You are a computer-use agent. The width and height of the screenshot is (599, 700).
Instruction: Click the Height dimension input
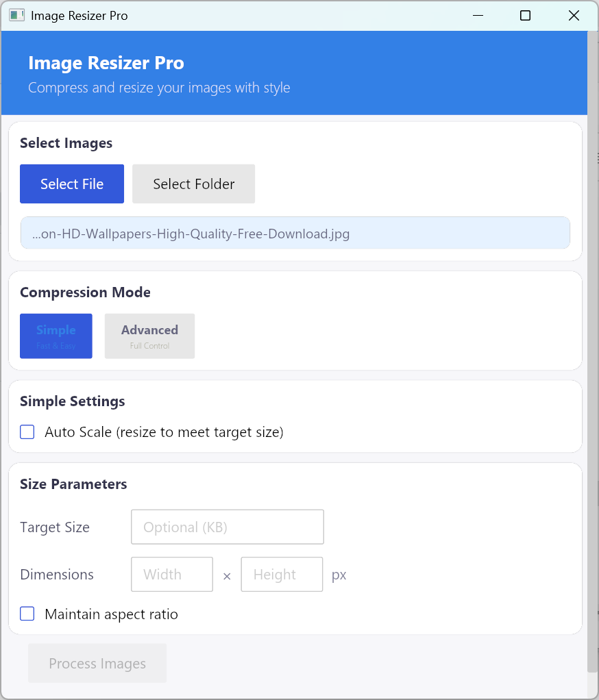pyautogui.click(x=282, y=574)
